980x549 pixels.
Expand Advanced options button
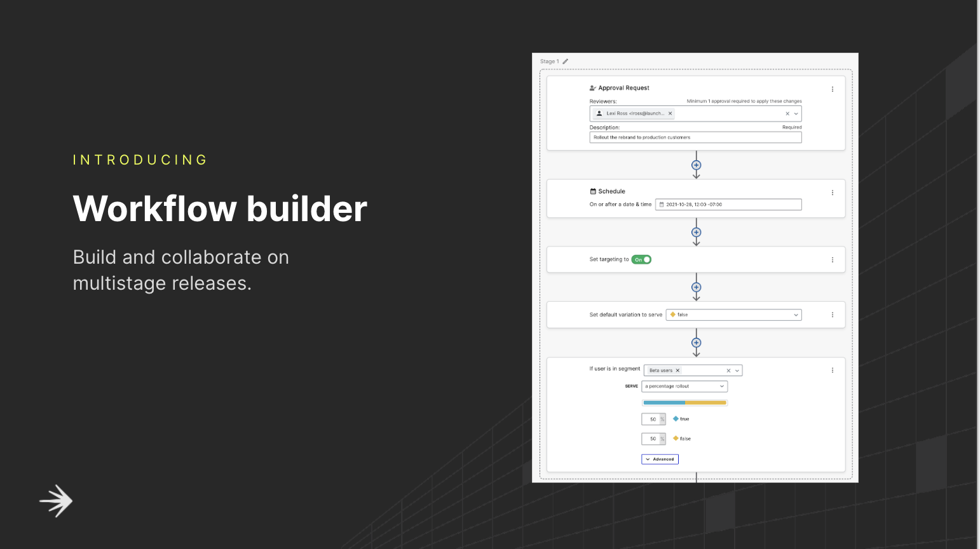(660, 459)
